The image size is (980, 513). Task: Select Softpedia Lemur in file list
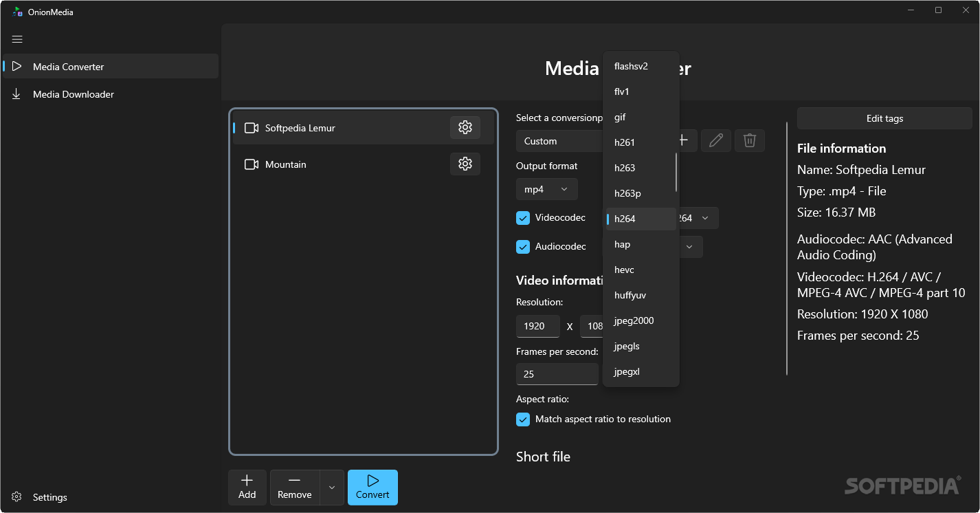click(x=363, y=128)
